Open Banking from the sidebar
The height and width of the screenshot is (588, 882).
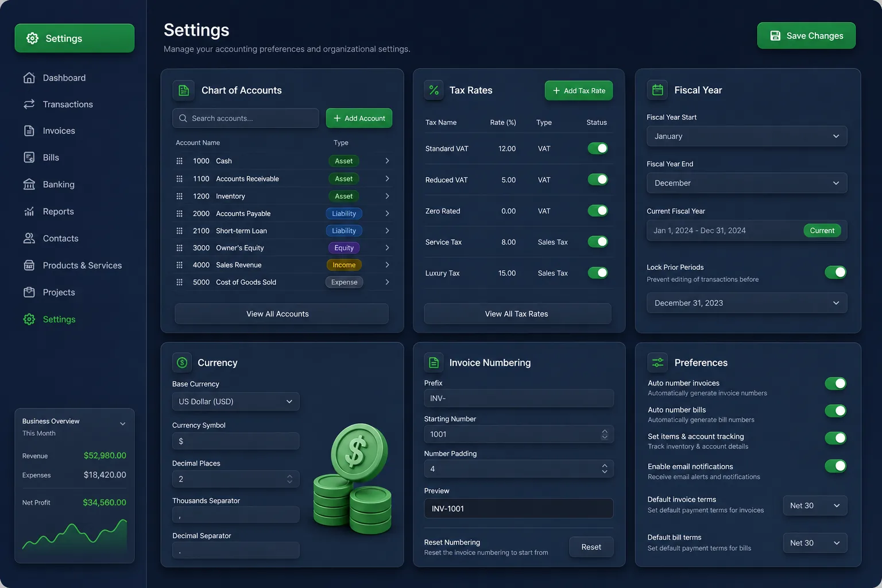pyautogui.click(x=58, y=184)
